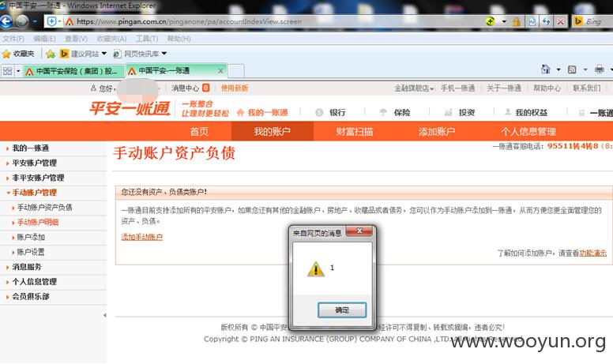Viewport: 613px width, 364px height.
Task: Click the refresh icon in address bar
Action: coord(546,21)
